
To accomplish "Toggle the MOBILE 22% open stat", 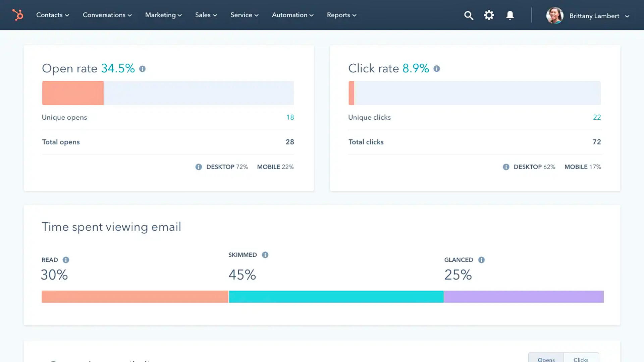I will click(x=275, y=167).
